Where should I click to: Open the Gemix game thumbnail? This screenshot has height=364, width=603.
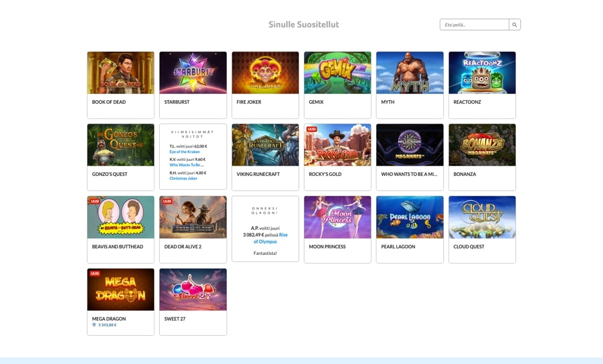tap(338, 73)
